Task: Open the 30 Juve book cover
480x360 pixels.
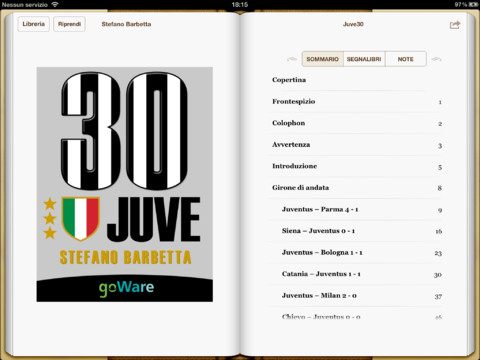Action: [x=125, y=184]
